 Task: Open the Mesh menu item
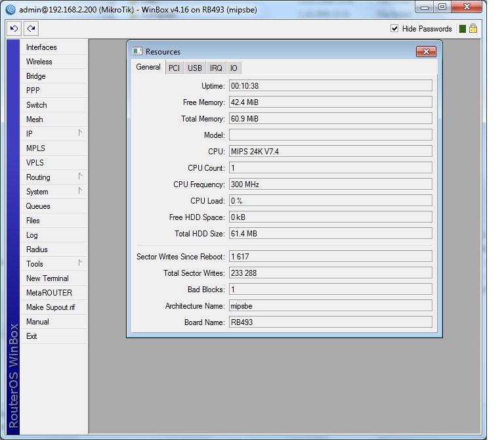click(54, 120)
